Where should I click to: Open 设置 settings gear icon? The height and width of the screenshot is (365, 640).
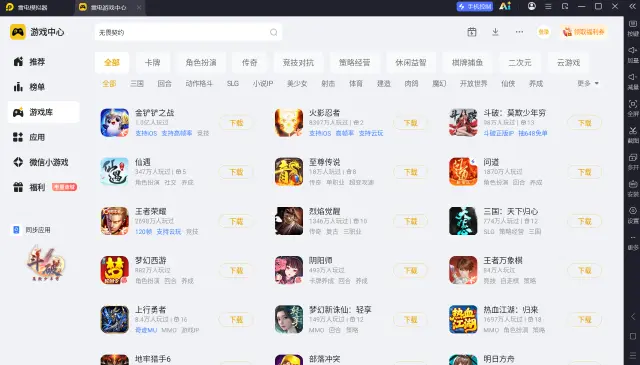click(633, 215)
